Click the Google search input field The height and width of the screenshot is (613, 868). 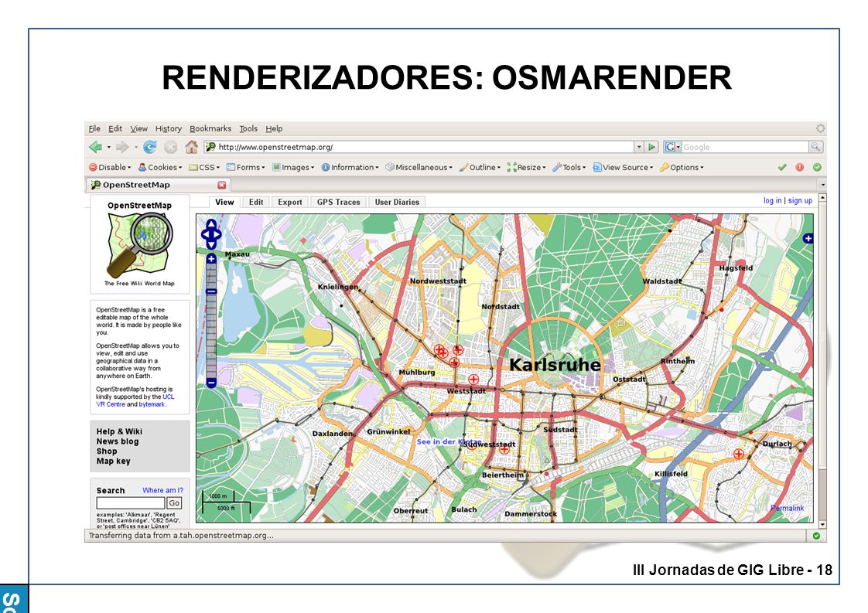[x=745, y=147]
